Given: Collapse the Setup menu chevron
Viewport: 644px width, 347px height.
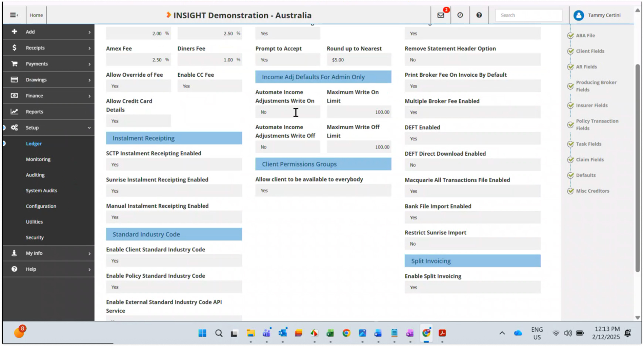Looking at the screenshot, I should tap(89, 128).
